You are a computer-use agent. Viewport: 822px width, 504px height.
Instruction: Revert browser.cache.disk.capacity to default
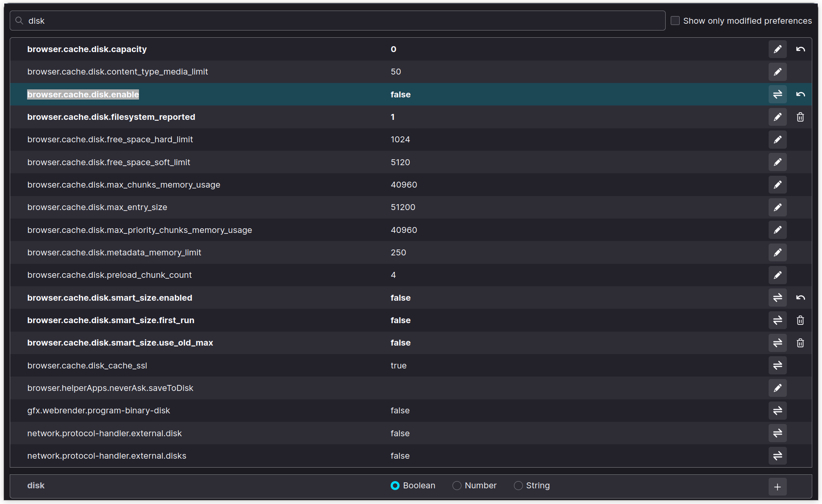tap(800, 49)
